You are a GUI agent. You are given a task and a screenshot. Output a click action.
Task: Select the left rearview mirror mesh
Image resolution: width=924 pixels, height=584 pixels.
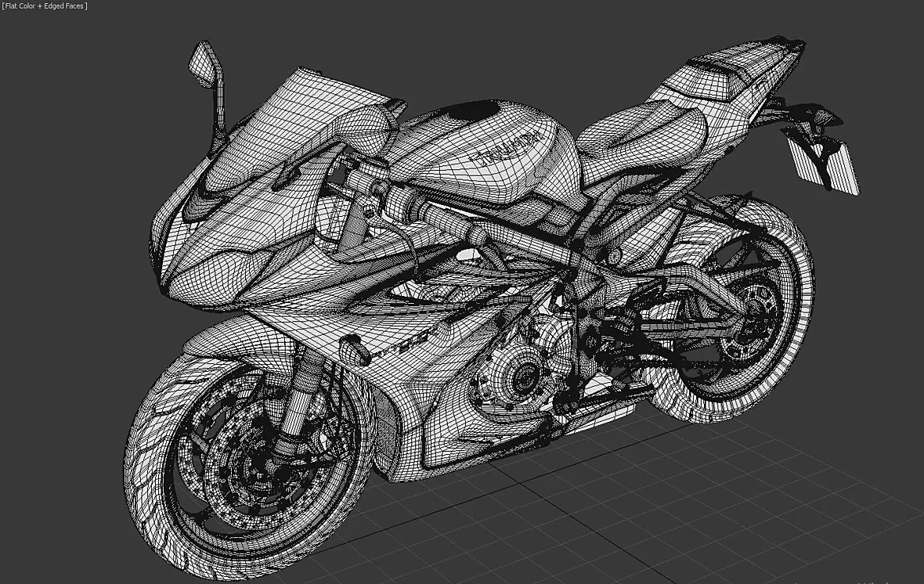[204, 62]
